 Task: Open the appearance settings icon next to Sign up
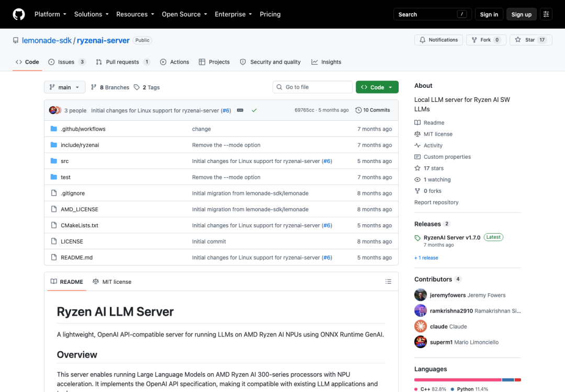tap(546, 15)
